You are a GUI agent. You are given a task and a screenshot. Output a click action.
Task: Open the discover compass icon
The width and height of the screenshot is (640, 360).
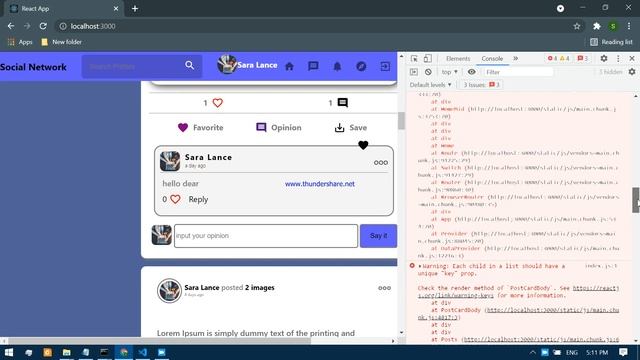[x=361, y=66]
